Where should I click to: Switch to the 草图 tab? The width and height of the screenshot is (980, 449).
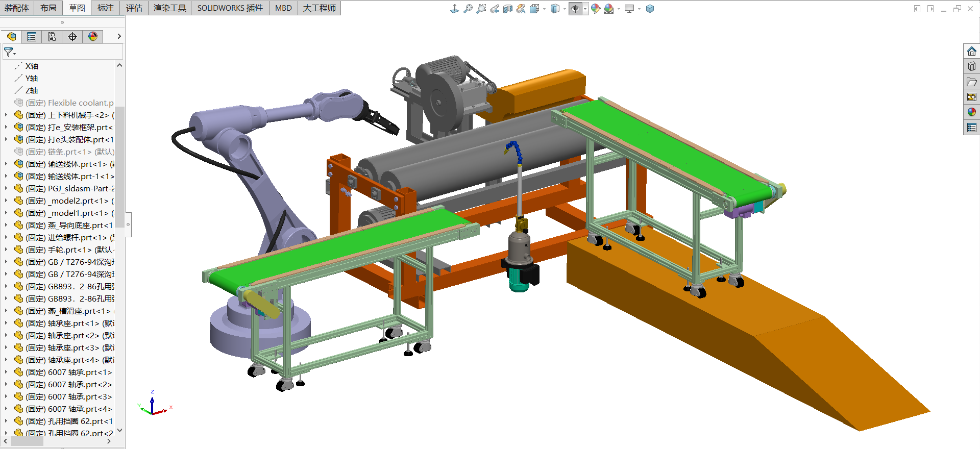[77, 8]
